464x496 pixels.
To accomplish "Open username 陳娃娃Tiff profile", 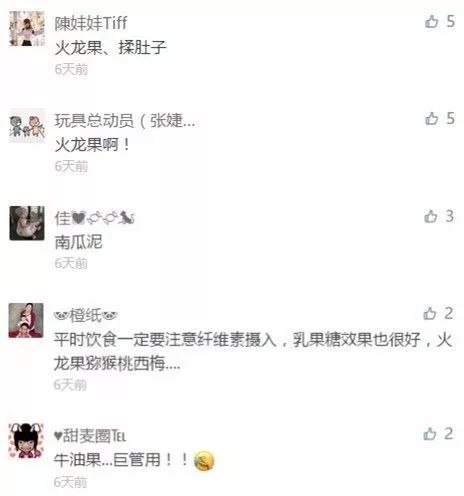I will tap(91, 23).
